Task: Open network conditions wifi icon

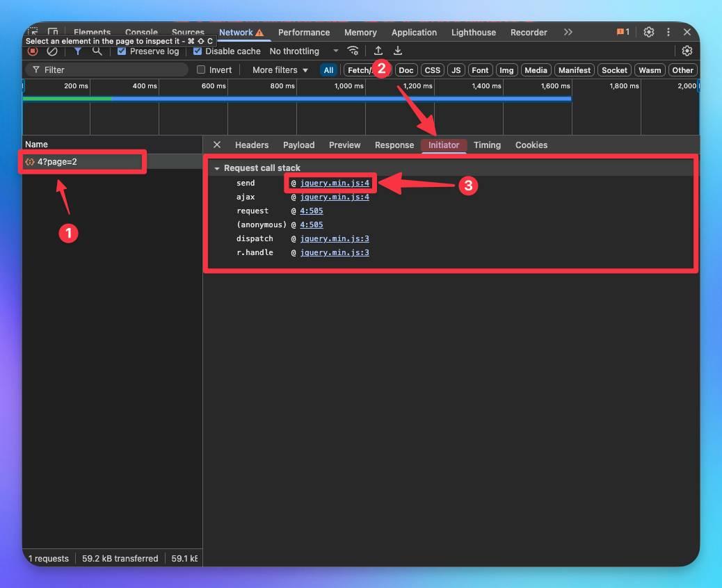Action: (353, 51)
